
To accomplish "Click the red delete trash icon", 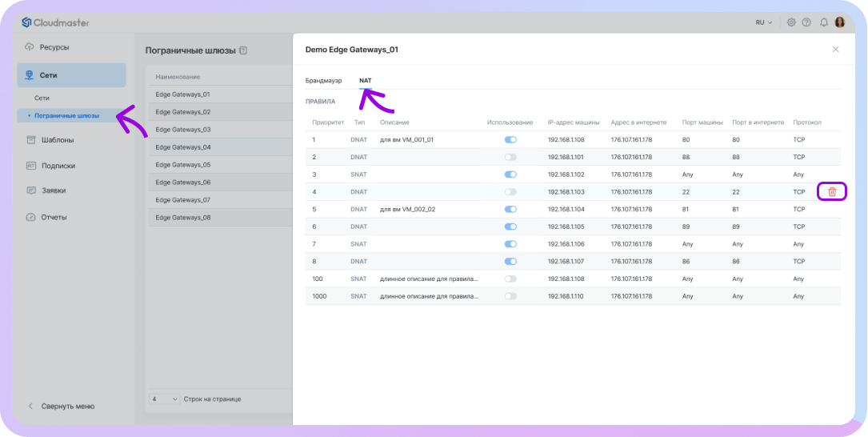I will pos(832,192).
